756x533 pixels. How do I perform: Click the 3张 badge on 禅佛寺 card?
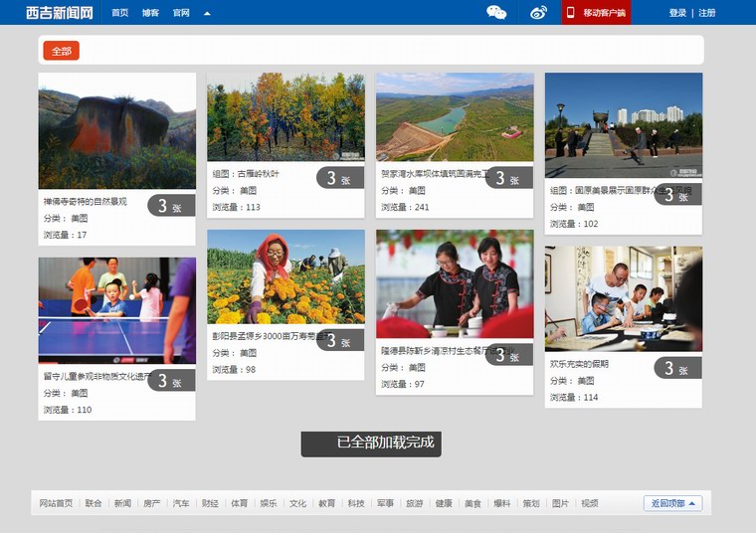[172, 206]
